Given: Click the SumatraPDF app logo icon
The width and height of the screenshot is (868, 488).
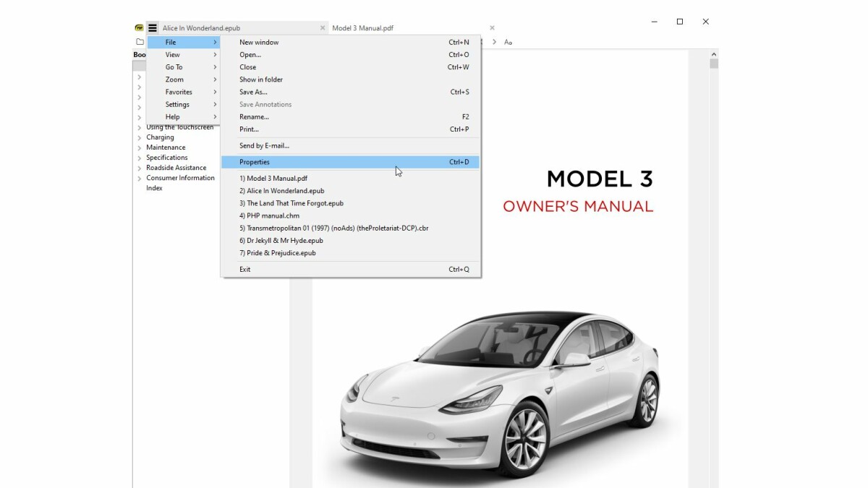Looking at the screenshot, I should coord(139,28).
